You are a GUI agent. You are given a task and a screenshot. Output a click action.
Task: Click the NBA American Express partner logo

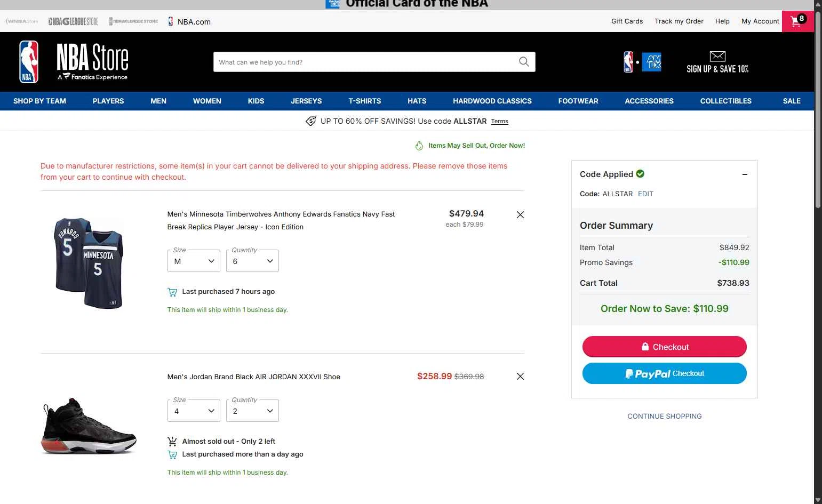[642, 62]
